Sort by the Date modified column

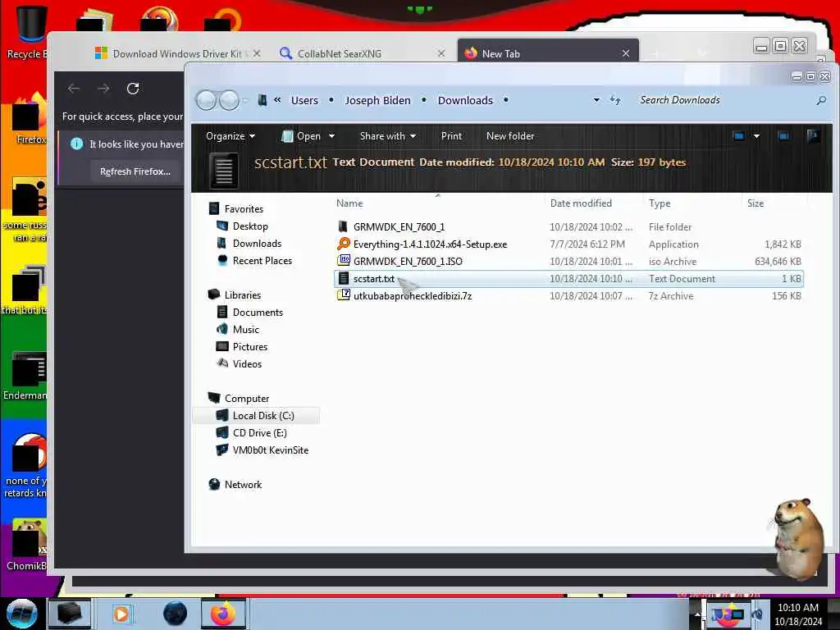point(581,203)
